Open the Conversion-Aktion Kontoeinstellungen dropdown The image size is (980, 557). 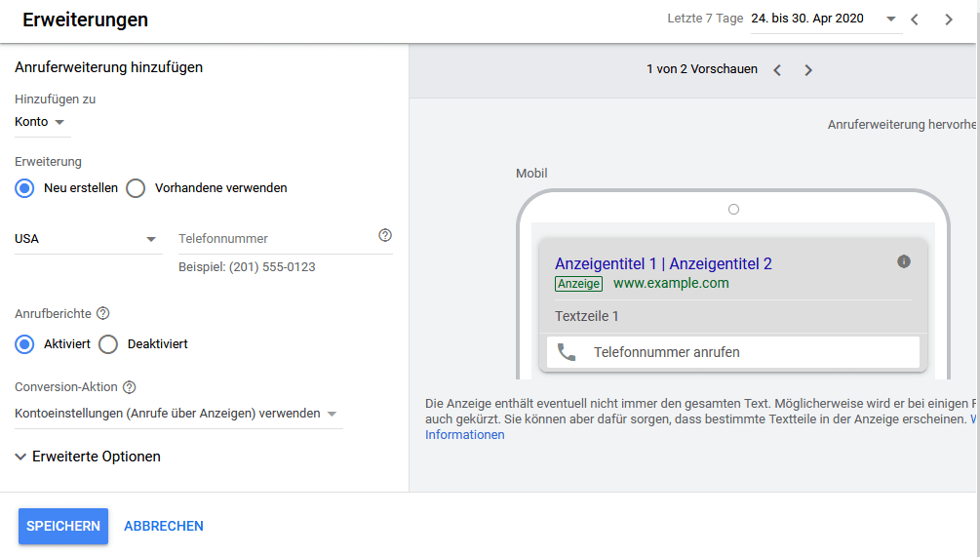[176, 414]
